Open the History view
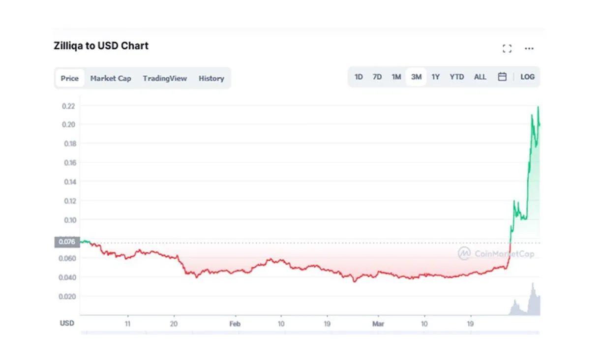Image resolution: width=600 pixels, height=364 pixels. [211, 78]
